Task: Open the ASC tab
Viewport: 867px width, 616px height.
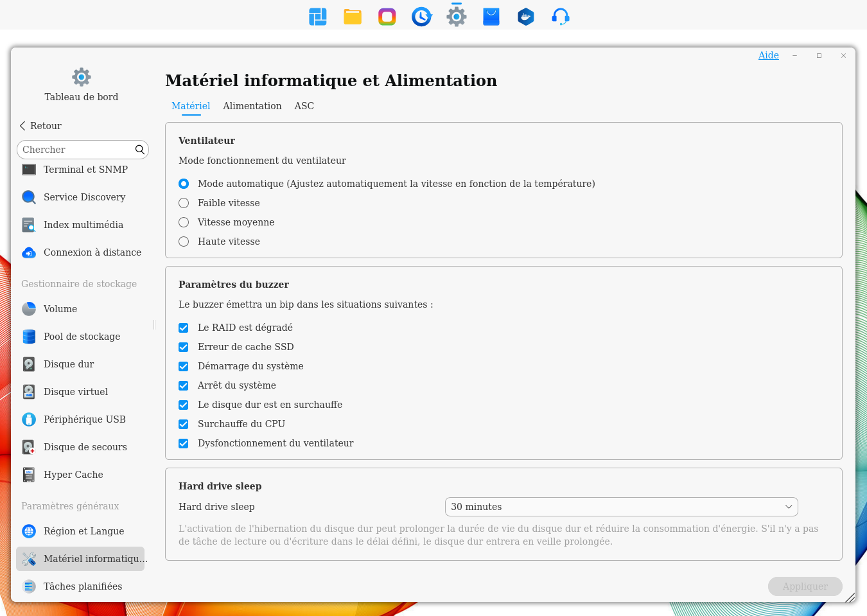Action: click(x=304, y=106)
